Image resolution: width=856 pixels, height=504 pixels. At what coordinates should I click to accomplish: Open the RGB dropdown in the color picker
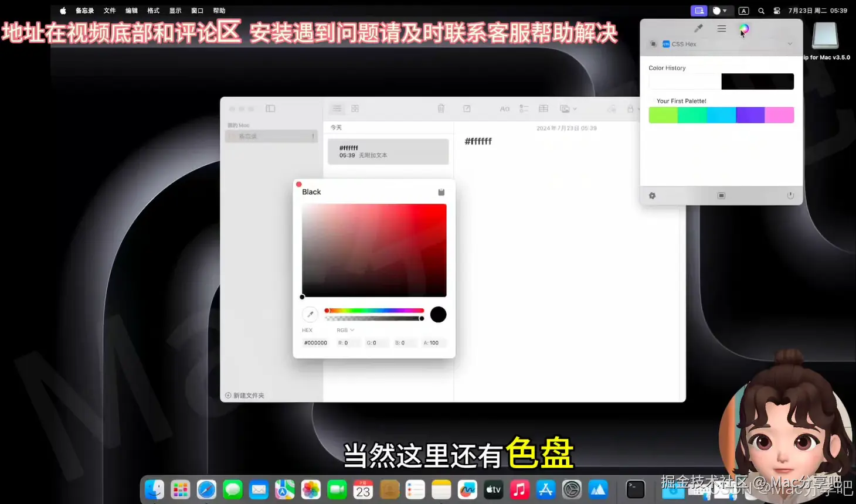click(x=345, y=329)
